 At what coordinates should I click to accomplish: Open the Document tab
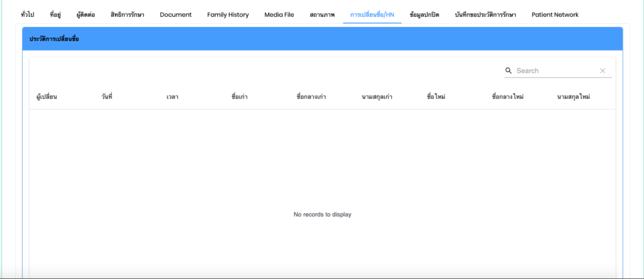tap(175, 14)
